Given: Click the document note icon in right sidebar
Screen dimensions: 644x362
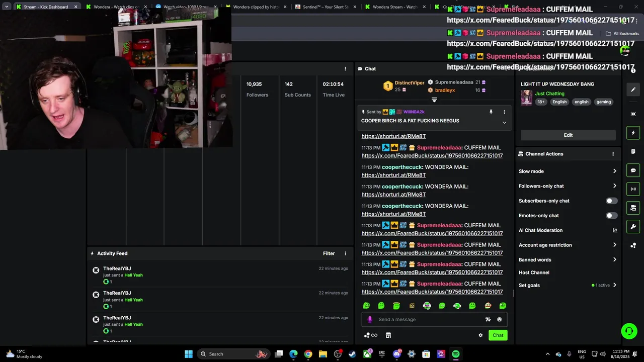Looking at the screenshot, I should coord(633,152).
